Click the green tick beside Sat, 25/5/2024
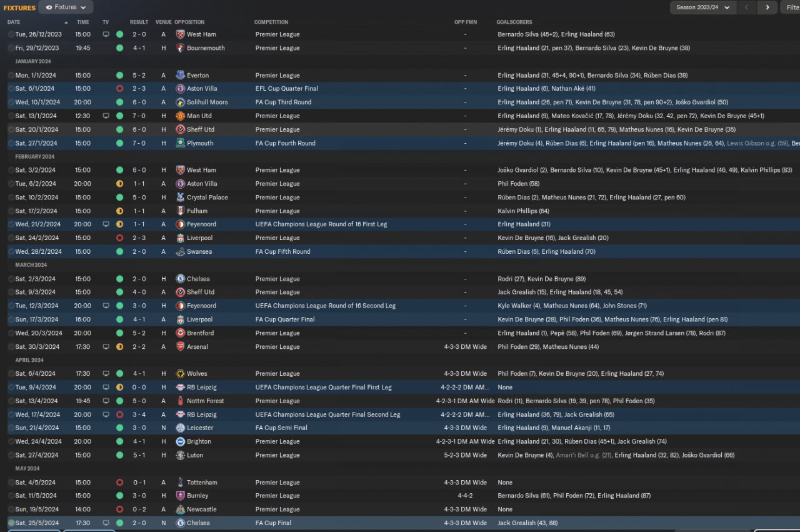Screen dimensions: 800x532 pos(11,523)
